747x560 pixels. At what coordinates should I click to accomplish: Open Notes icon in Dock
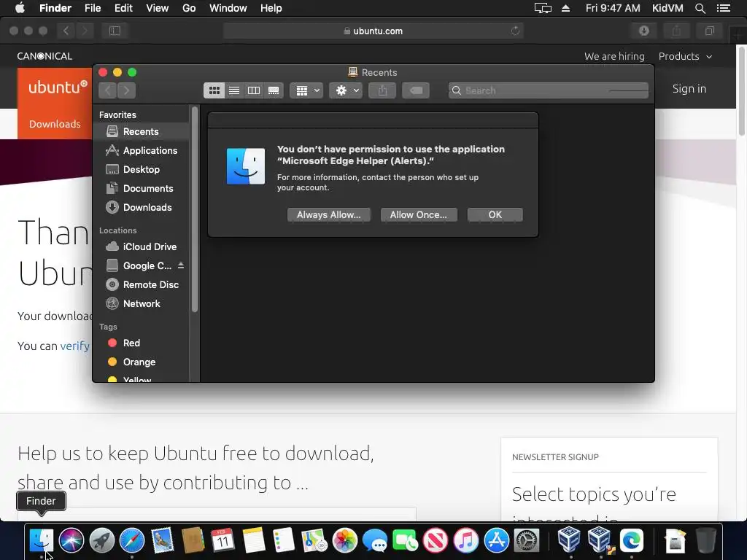click(x=253, y=540)
